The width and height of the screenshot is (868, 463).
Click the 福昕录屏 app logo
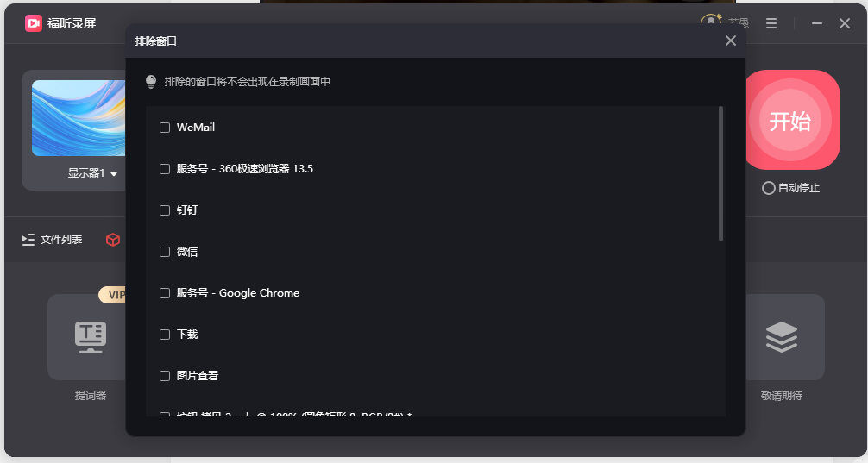33,23
